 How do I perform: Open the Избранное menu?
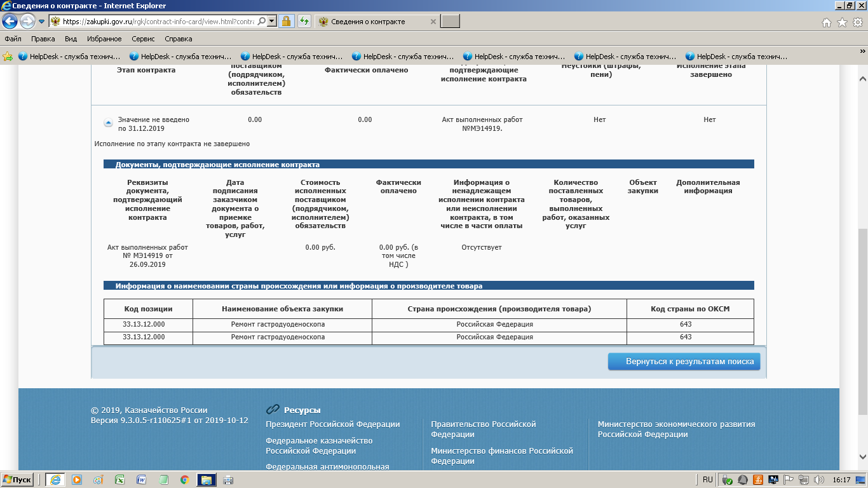tap(104, 39)
